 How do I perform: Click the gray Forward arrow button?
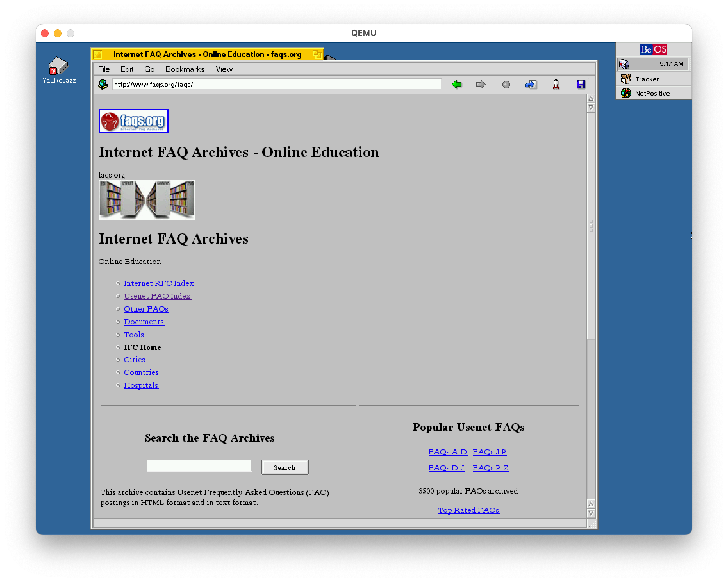(481, 84)
